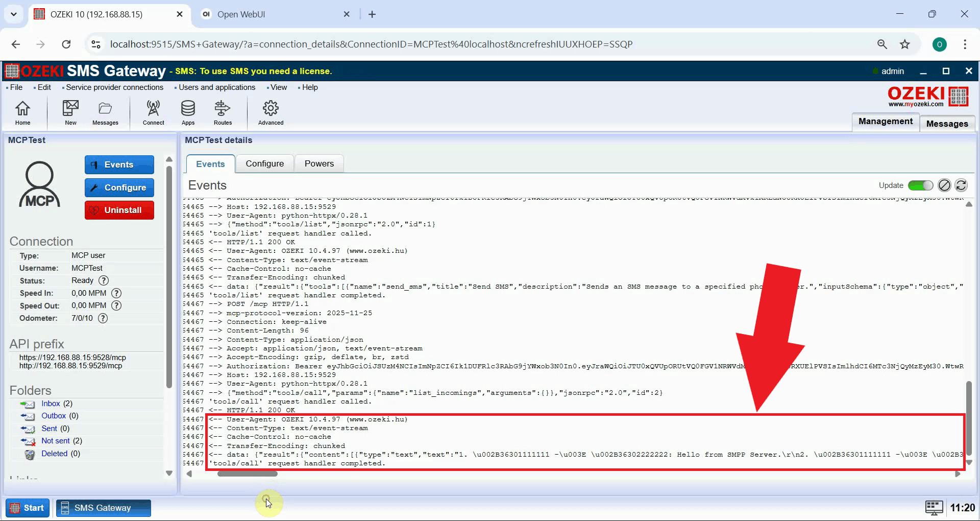Viewport: 980px width, 521px height.
Task: Click the https API prefix URL text
Action: (72, 358)
